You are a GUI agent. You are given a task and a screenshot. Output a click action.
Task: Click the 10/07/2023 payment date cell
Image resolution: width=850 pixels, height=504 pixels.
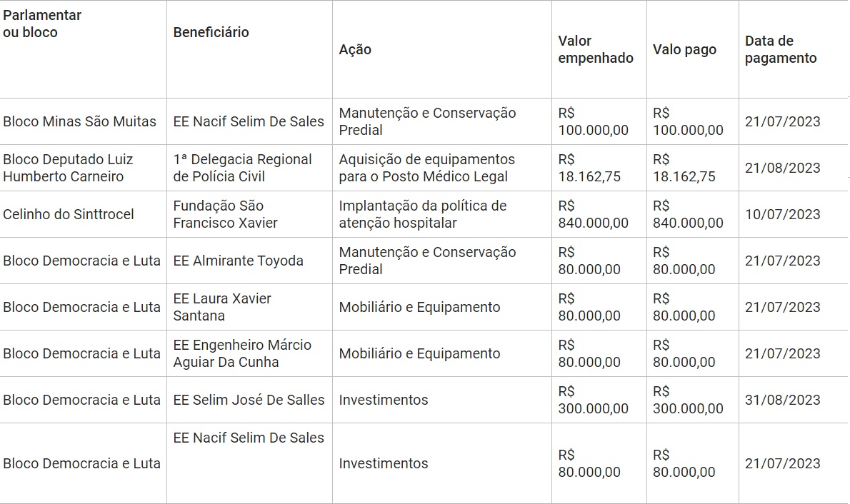point(782,214)
